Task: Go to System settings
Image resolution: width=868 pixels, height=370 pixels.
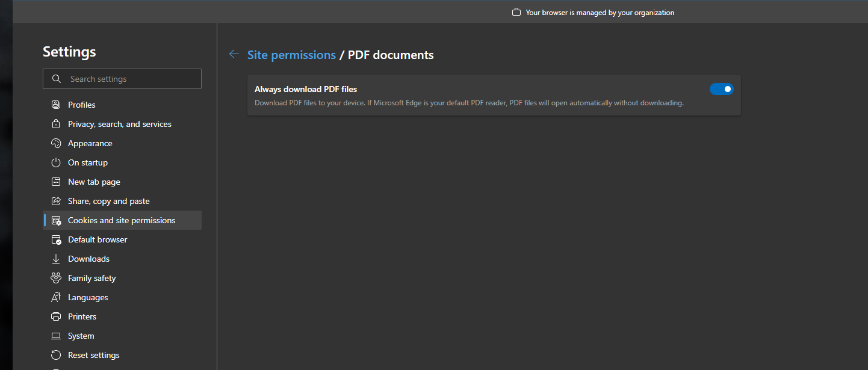Action: pyautogui.click(x=81, y=336)
